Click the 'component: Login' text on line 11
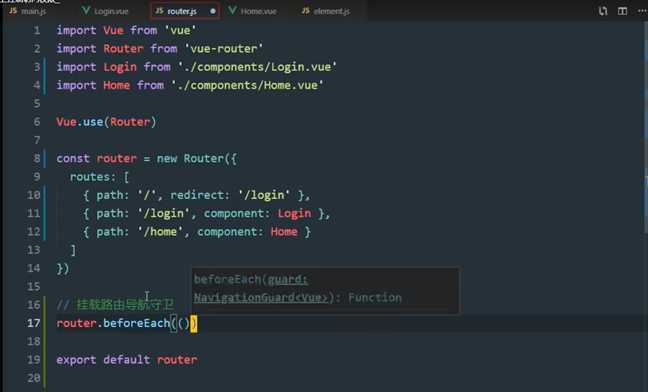 [257, 214]
